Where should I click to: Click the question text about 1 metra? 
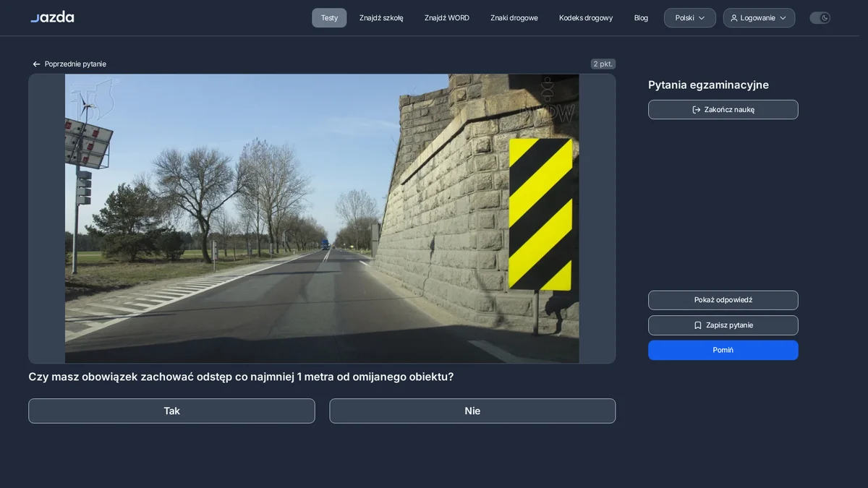(241, 377)
